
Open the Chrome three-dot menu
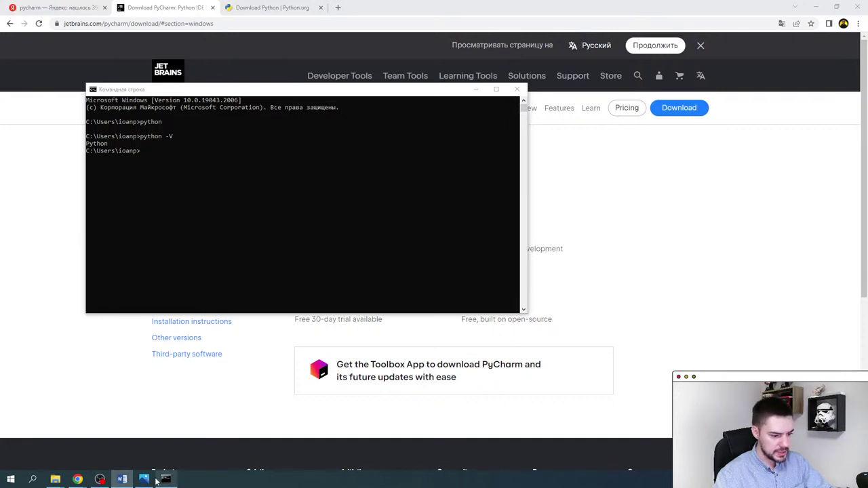(858, 24)
